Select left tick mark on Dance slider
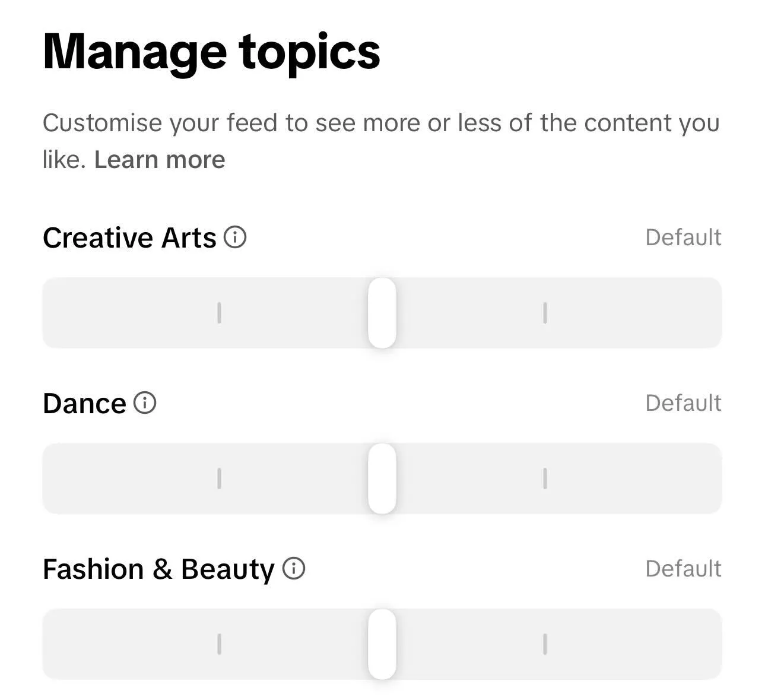Screen dimensions: 765x700 [220, 479]
